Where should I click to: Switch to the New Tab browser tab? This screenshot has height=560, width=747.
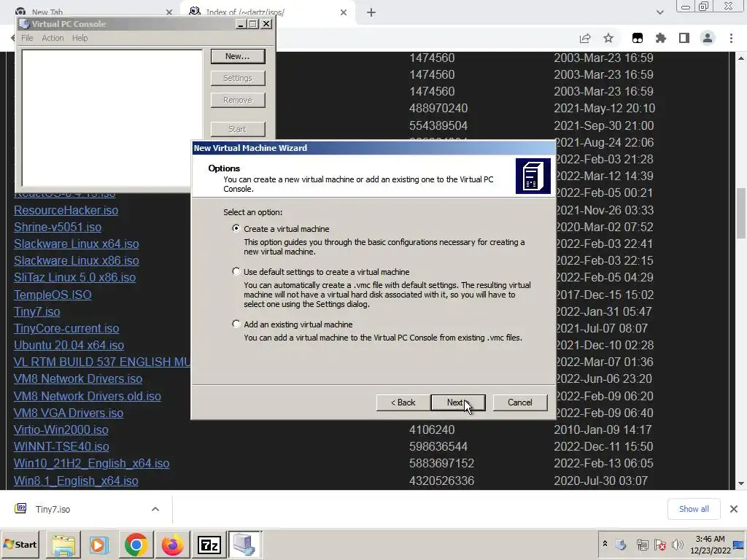[90, 12]
